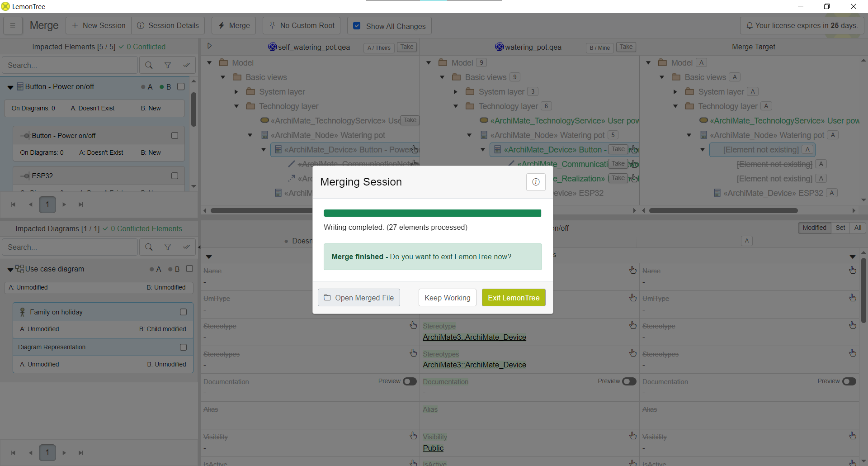Click the Model folder icon in Merge Target tree

point(663,62)
